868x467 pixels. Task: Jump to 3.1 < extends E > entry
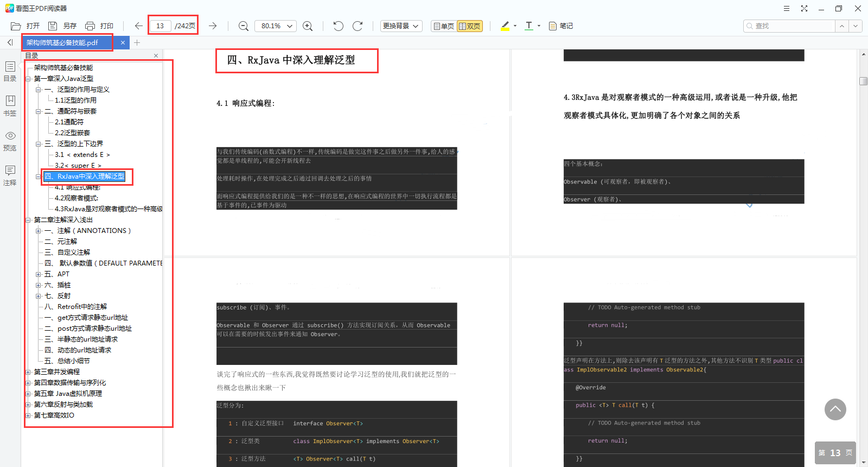[x=82, y=155]
